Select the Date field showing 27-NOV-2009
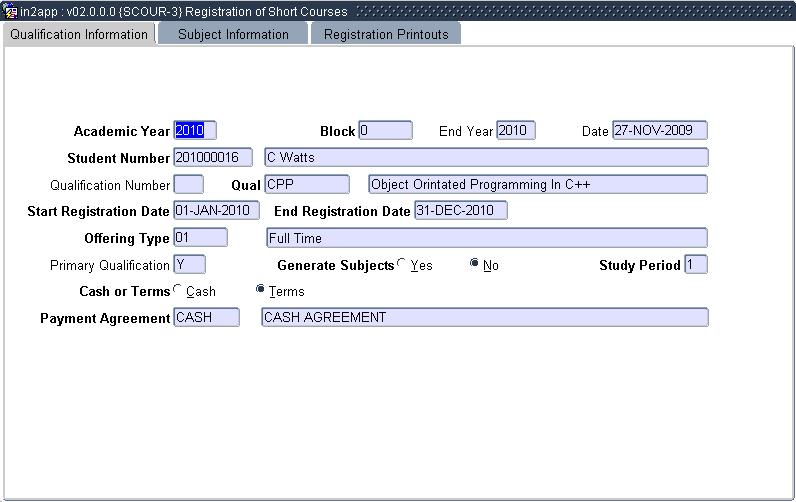The image size is (796, 502). (659, 130)
